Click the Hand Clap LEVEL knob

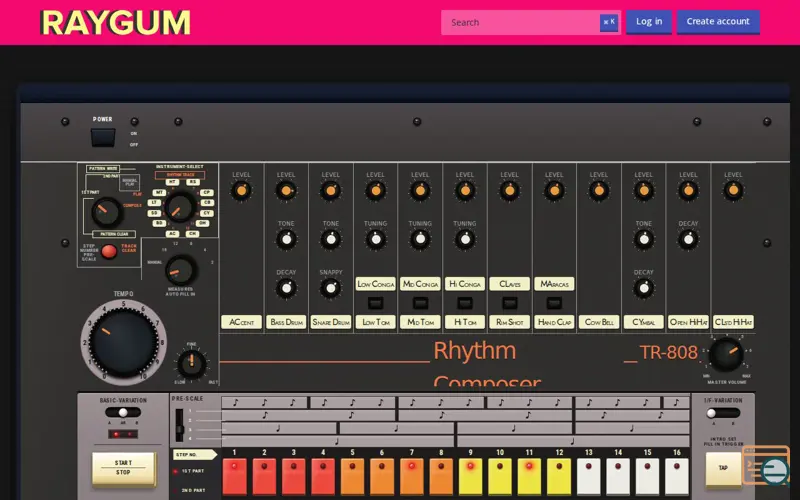pyautogui.click(x=554, y=191)
